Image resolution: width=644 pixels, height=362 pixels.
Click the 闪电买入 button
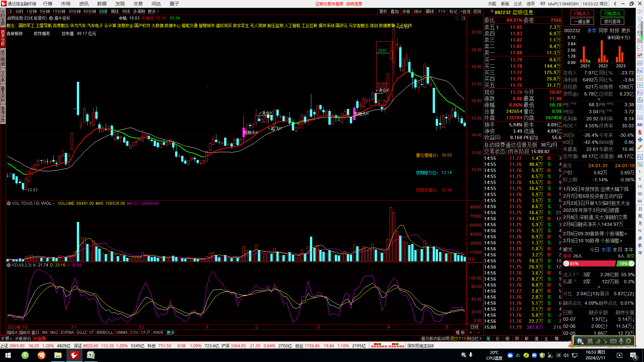coord(582,13)
